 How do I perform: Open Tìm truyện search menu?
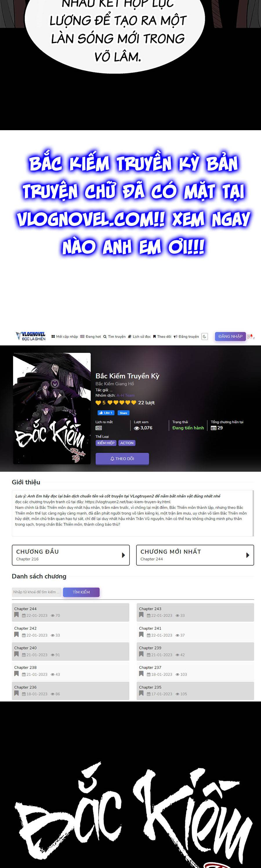114,336
